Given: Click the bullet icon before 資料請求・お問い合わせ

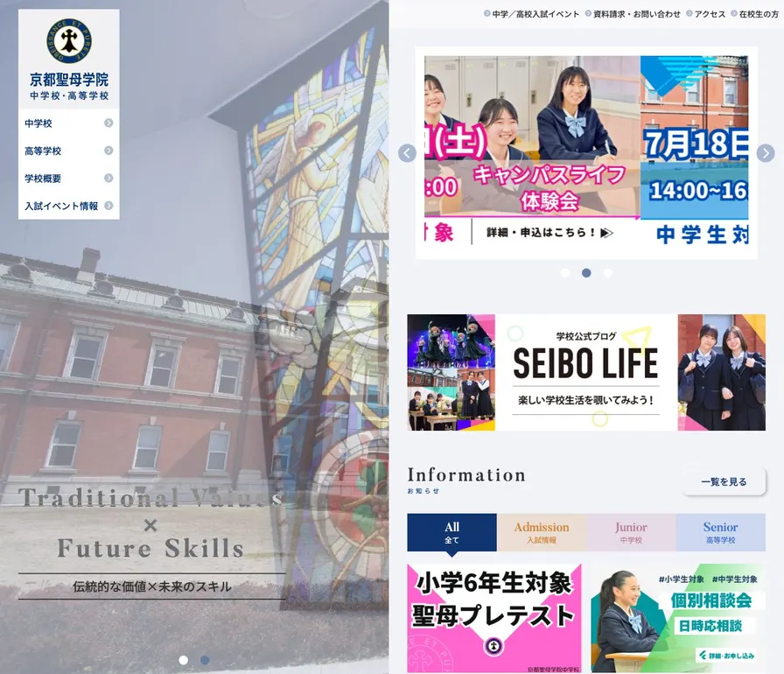Looking at the screenshot, I should tap(588, 13).
